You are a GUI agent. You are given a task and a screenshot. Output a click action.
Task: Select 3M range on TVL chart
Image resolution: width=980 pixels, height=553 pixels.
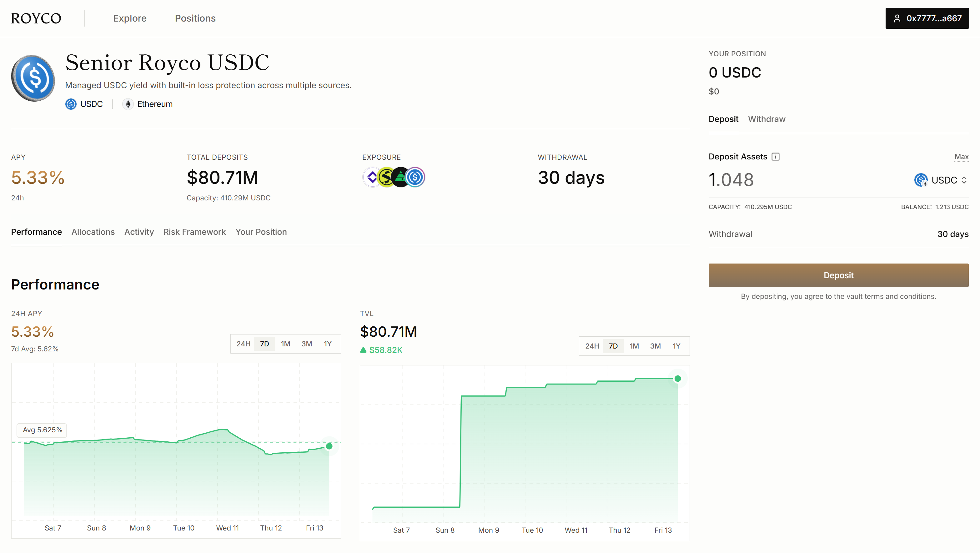point(655,346)
